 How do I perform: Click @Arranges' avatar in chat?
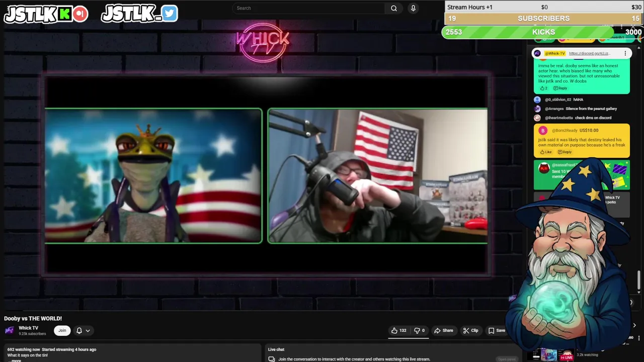point(537,109)
